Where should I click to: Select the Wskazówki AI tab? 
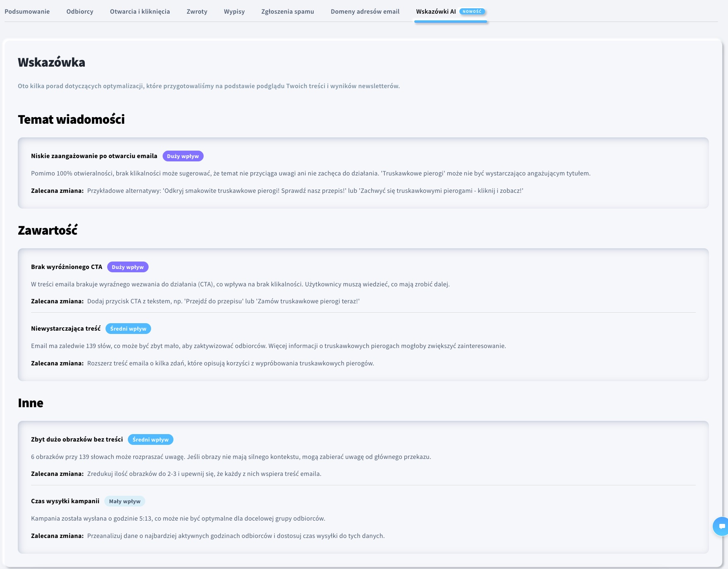coord(436,12)
